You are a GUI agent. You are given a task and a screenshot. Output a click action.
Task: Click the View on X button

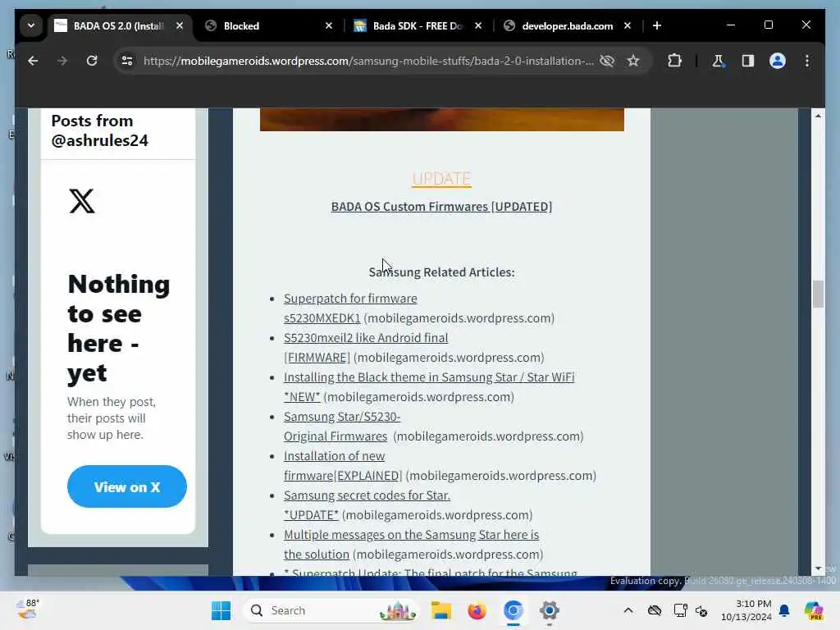127,486
